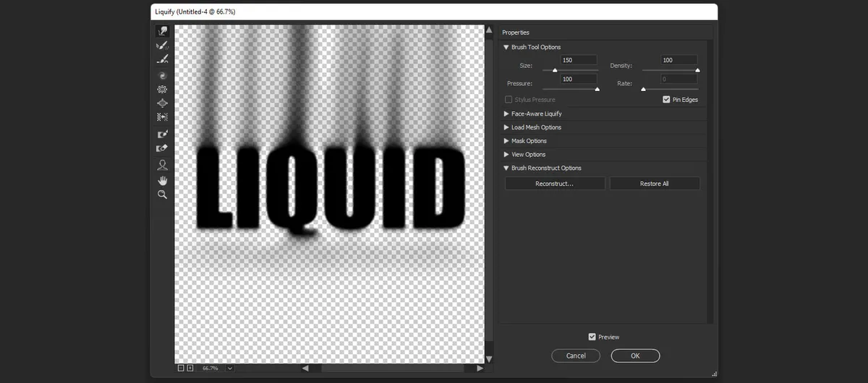
Task: Expand View Options section
Action: pyautogui.click(x=506, y=155)
